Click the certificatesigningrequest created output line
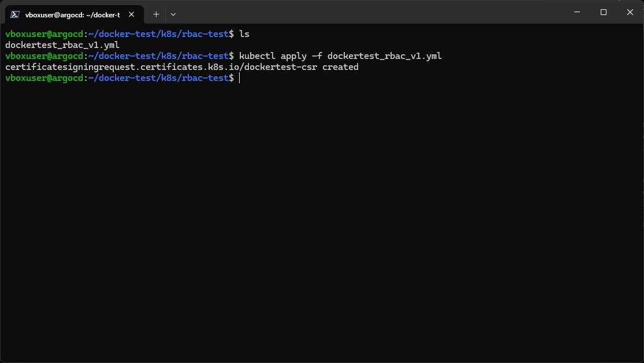Viewport: 644px width, 363px height. click(x=182, y=67)
